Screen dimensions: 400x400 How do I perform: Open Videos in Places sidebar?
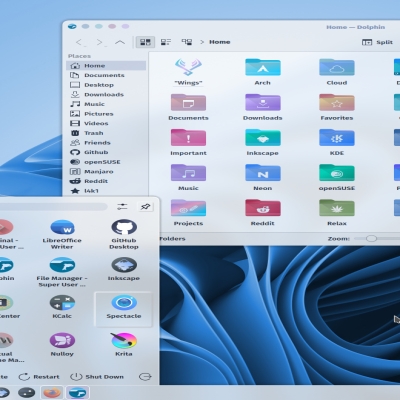click(x=106, y=123)
